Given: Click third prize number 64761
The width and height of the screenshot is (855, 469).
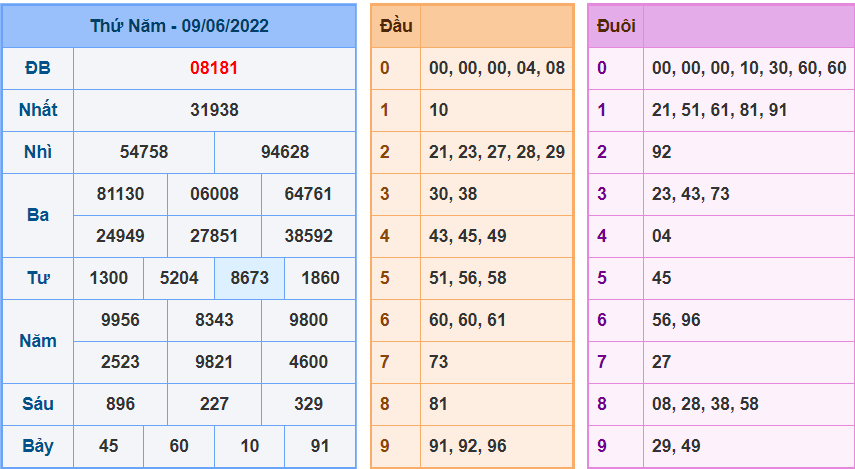Looking at the screenshot, I should [309, 194].
